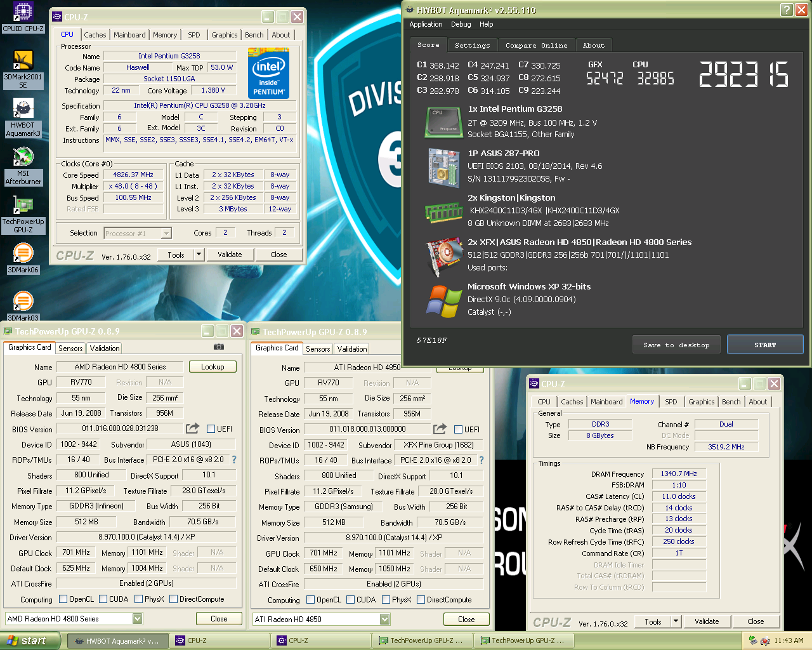Open the 3DMark03 desktop icon
The width and height of the screenshot is (812, 650).
pos(23,307)
